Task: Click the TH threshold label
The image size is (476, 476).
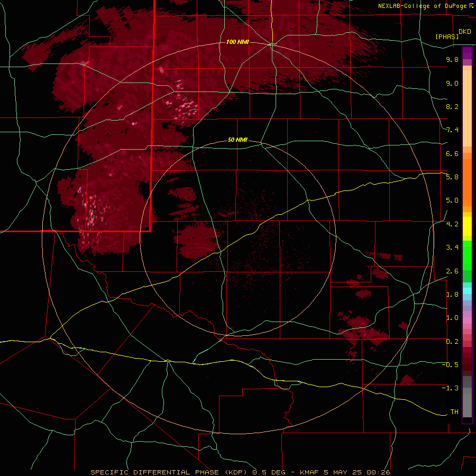Action: coord(454,411)
